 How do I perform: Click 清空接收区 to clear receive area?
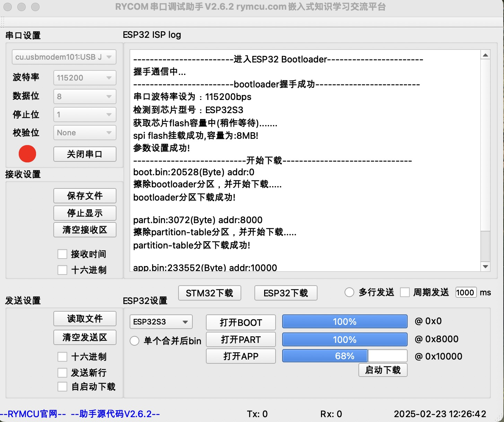tap(85, 230)
